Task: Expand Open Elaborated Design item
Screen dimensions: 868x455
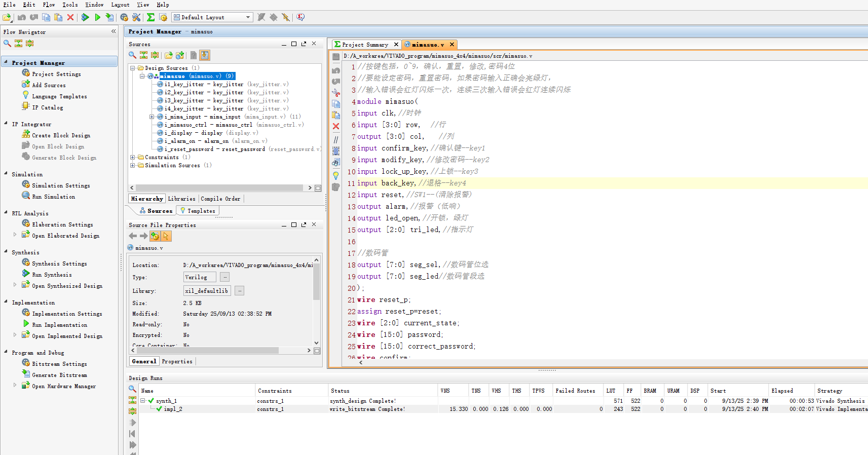Action: click(x=15, y=235)
